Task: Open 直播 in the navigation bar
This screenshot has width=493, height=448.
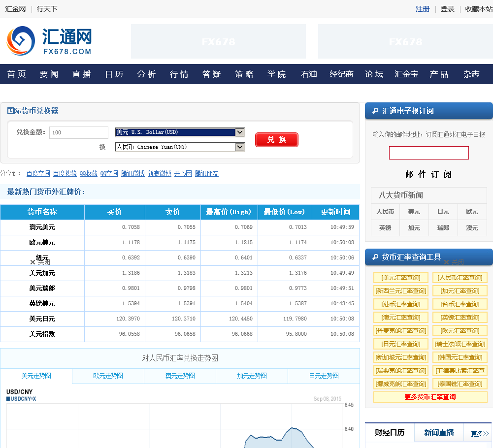Action: coord(82,74)
